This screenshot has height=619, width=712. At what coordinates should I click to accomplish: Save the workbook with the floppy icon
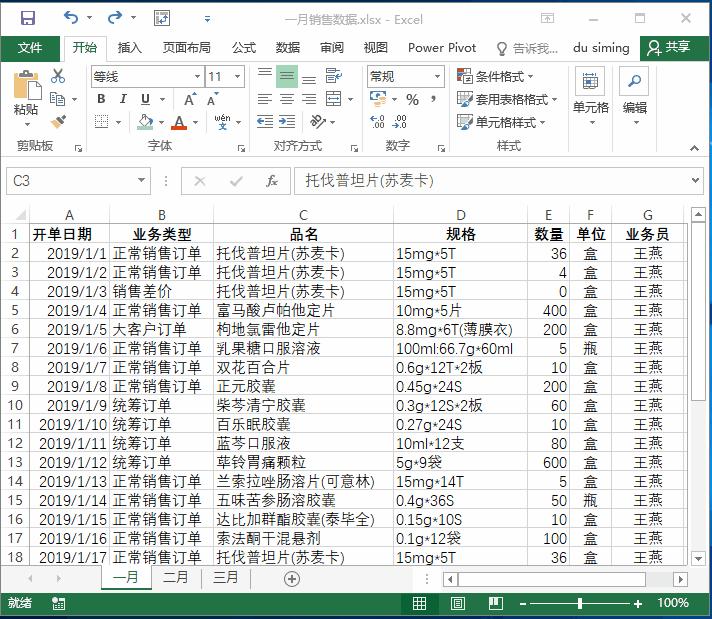point(28,18)
